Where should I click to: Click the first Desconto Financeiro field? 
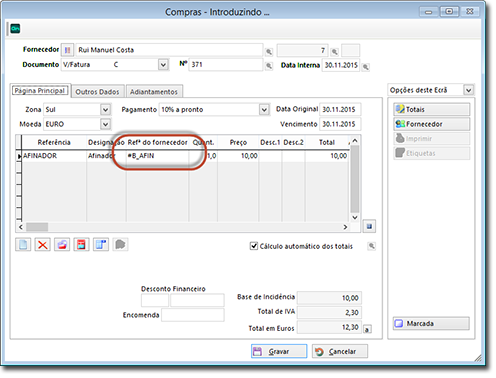click(x=155, y=300)
